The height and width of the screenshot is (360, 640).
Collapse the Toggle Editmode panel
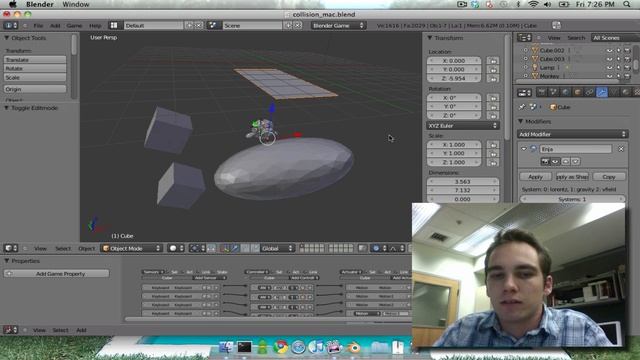pos(7,108)
